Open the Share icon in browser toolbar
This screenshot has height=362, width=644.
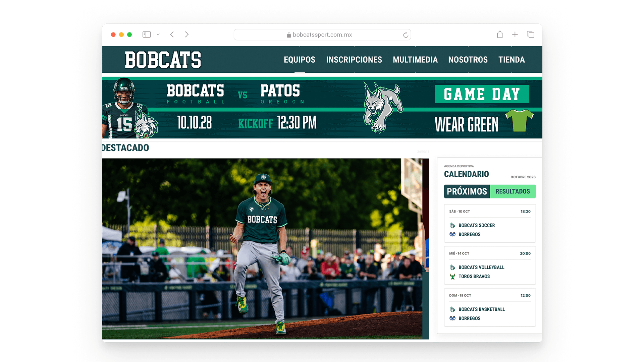click(500, 34)
